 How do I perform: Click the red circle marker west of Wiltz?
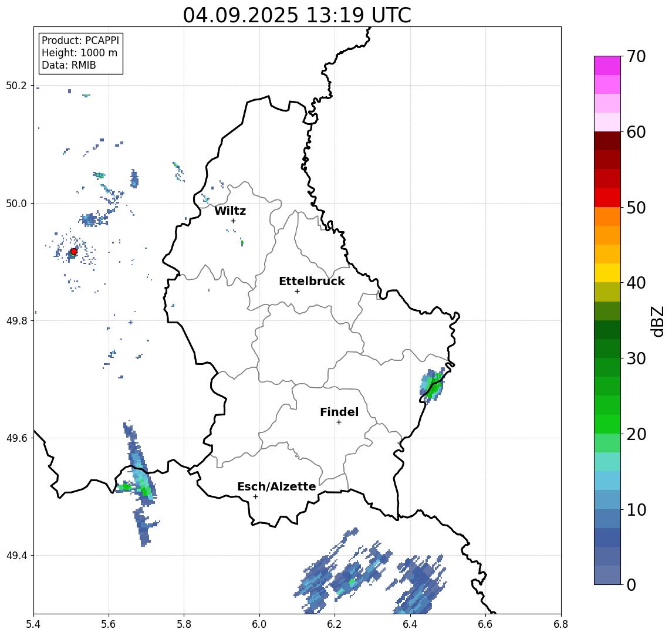[x=74, y=252]
